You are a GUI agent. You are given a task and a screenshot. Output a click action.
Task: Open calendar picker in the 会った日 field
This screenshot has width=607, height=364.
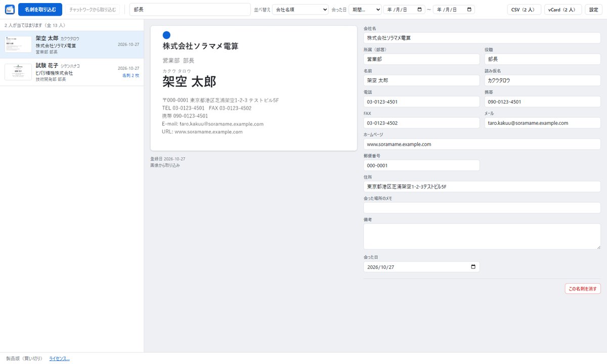coord(473,267)
